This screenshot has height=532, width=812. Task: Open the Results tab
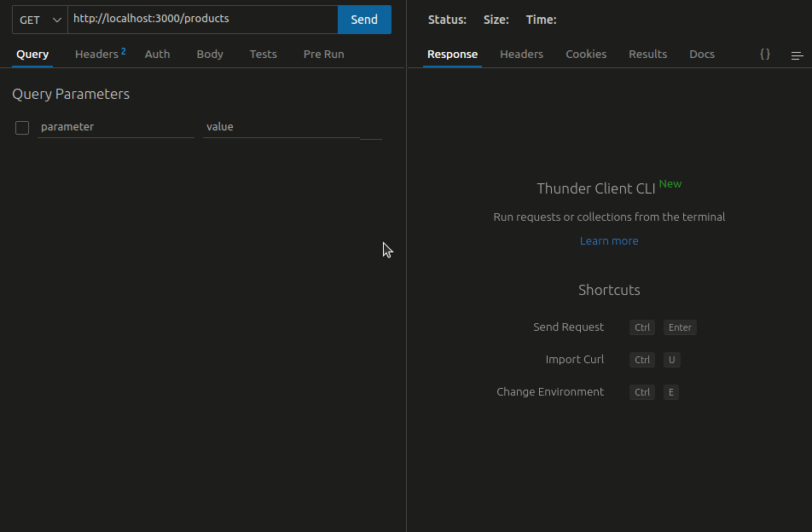648,55
